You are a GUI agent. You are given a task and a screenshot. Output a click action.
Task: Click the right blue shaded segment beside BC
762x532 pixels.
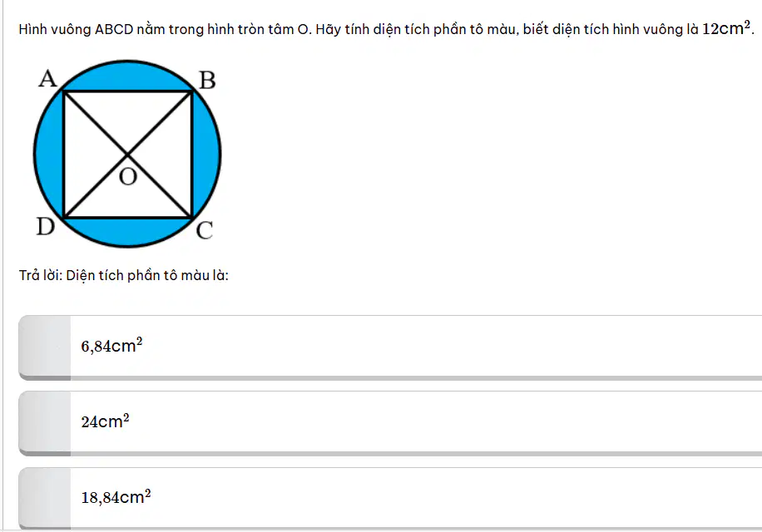(x=206, y=155)
